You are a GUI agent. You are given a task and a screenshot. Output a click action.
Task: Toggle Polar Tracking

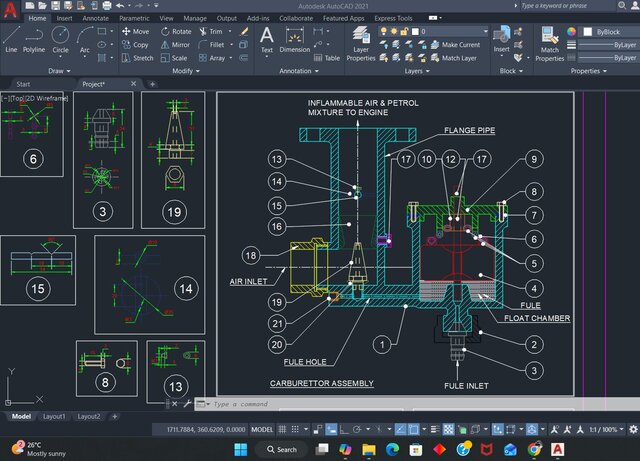(x=357, y=429)
